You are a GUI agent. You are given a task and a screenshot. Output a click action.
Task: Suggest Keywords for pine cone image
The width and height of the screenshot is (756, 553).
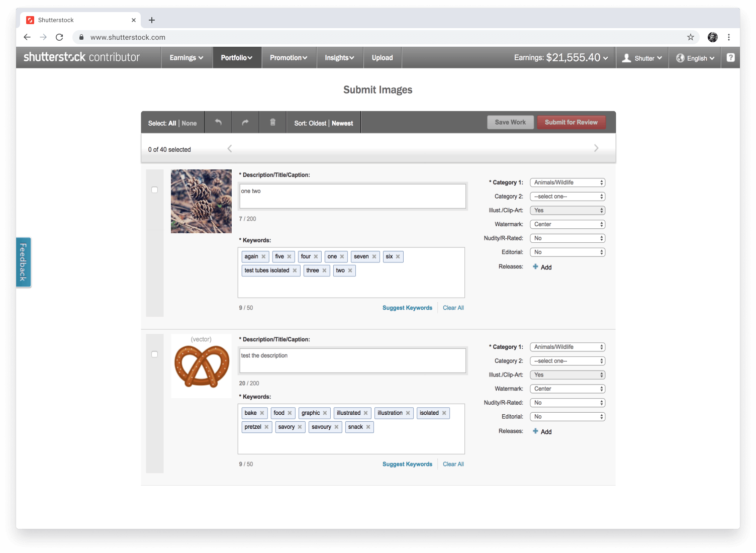[x=407, y=308]
